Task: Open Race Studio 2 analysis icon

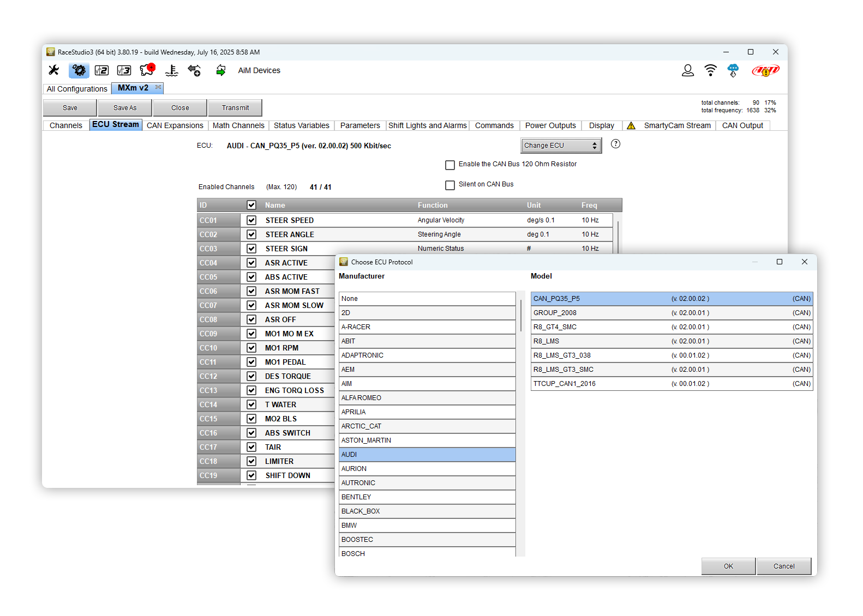Action: click(101, 70)
